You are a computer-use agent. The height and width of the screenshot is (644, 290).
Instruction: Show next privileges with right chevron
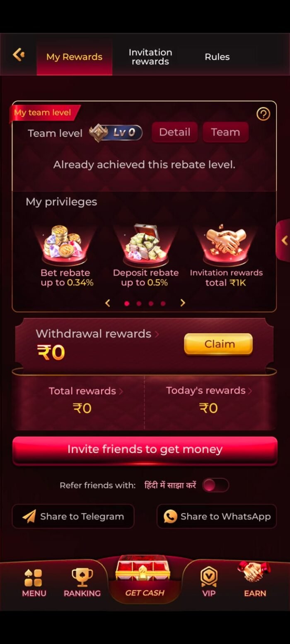(x=183, y=303)
